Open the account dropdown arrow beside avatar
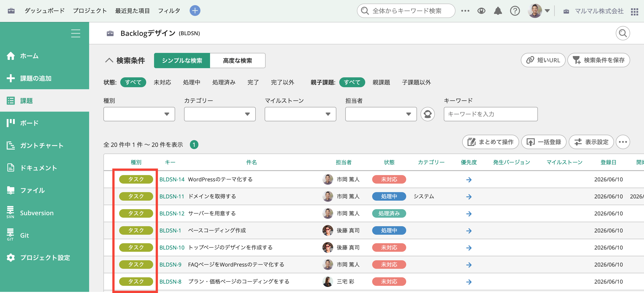Image resolution: width=644 pixels, height=293 pixels. (547, 11)
